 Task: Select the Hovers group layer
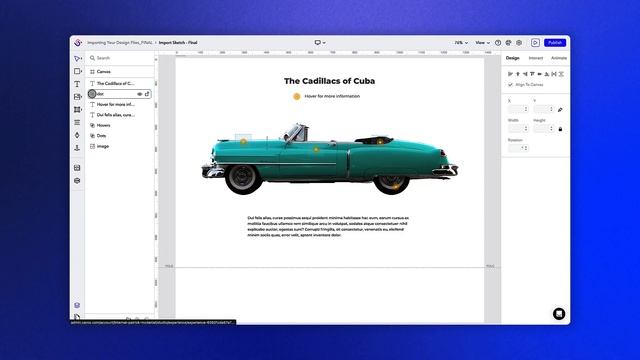[120, 125]
